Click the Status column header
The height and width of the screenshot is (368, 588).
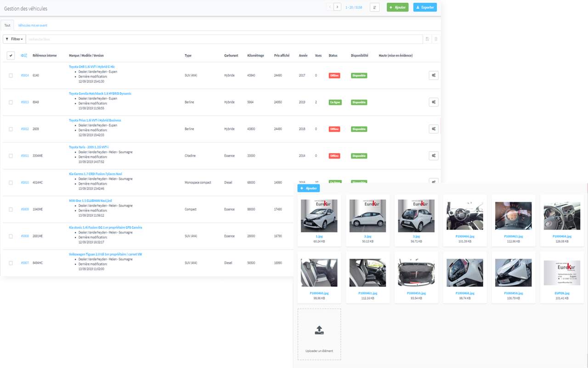pyautogui.click(x=333, y=56)
